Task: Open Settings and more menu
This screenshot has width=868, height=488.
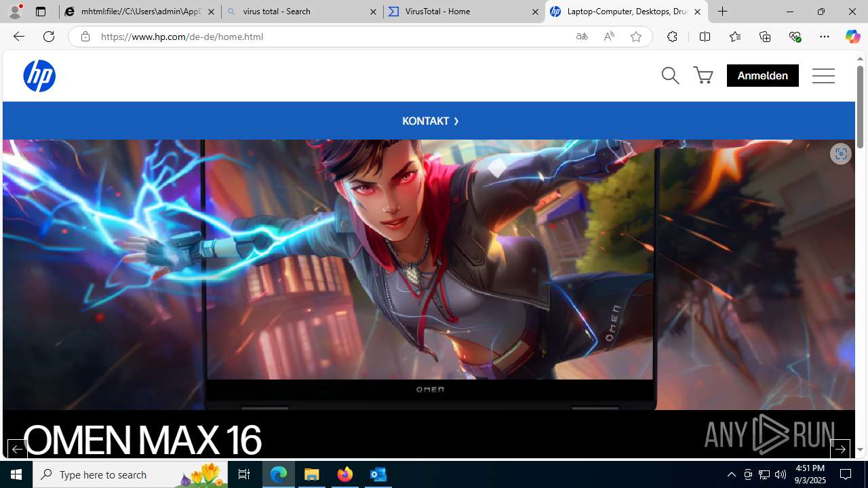Action: [825, 37]
